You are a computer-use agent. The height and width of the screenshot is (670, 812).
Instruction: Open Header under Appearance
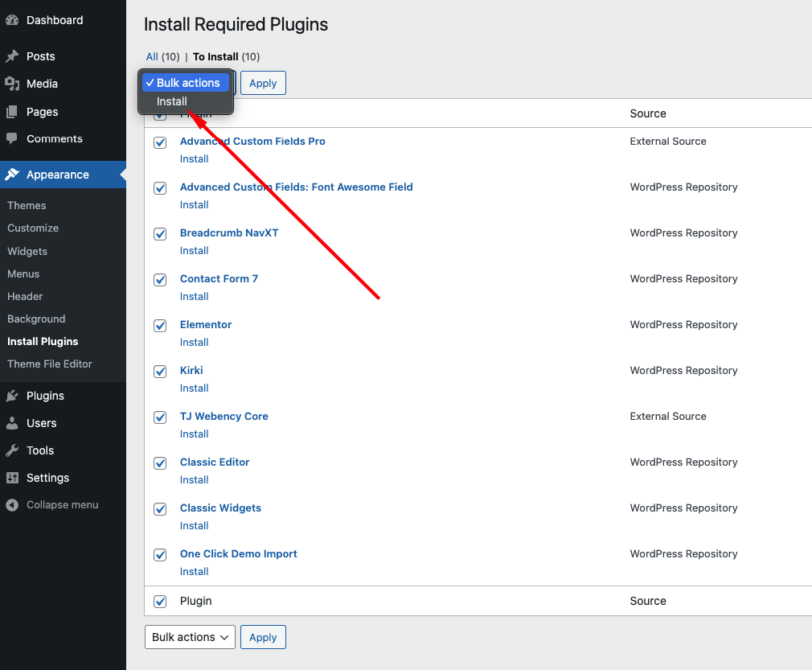point(25,297)
